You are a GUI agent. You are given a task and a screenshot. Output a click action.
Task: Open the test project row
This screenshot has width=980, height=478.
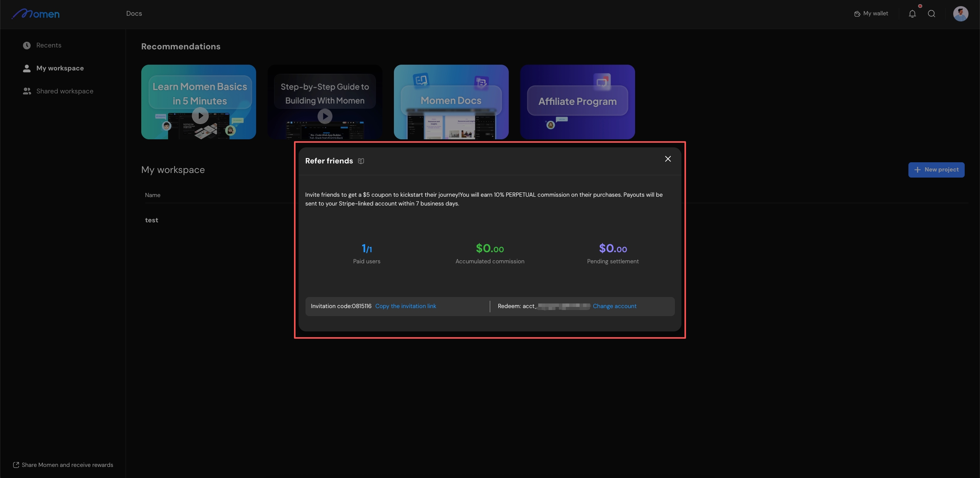pos(152,220)
